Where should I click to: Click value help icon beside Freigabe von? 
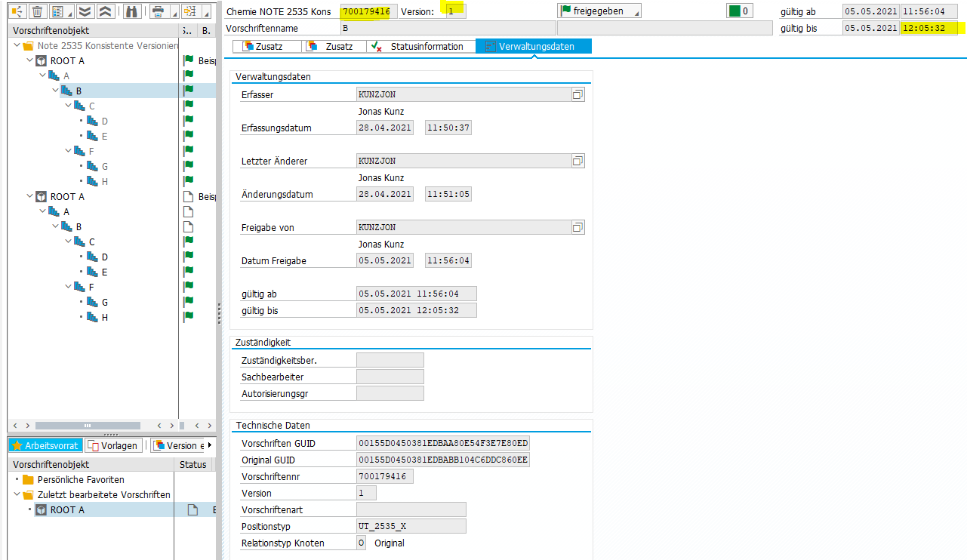(577, 227)
